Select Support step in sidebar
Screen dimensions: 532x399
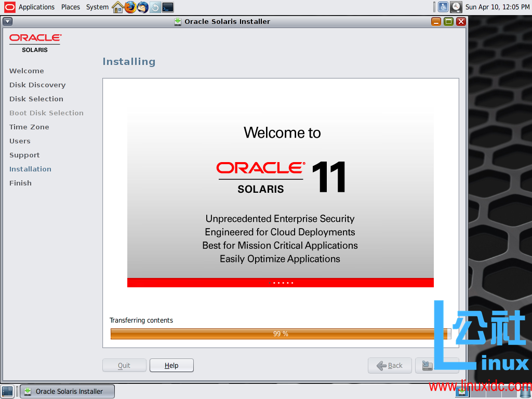[24, 155]
